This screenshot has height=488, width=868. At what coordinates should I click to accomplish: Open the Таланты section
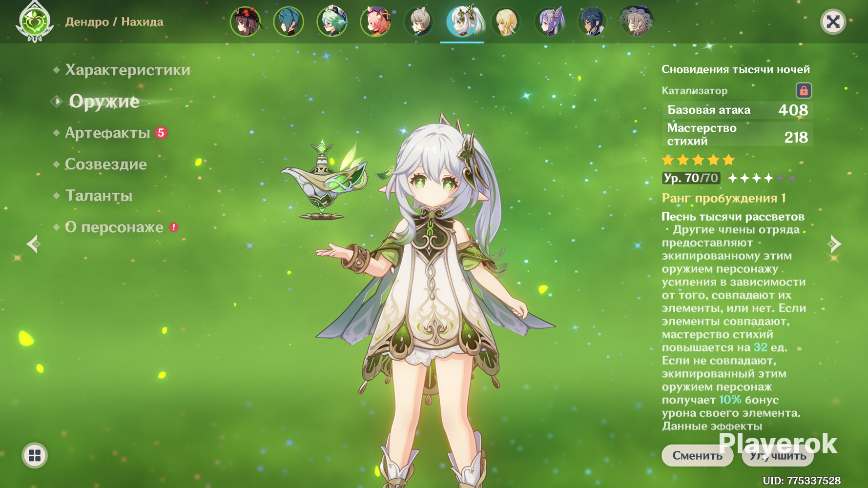pyautogui.click(x=99, y=196)
